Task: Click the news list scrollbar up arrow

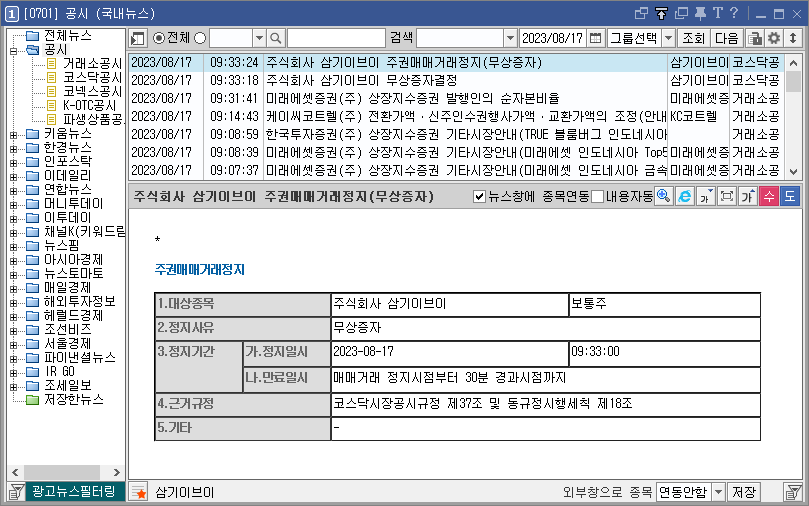Action: [x=794, y=63]
